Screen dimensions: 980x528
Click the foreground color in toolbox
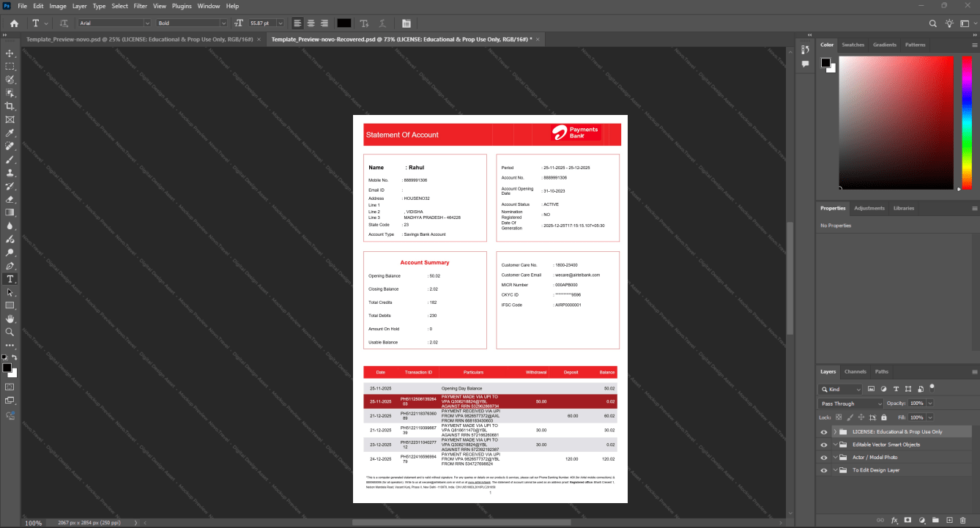(7, 368)
